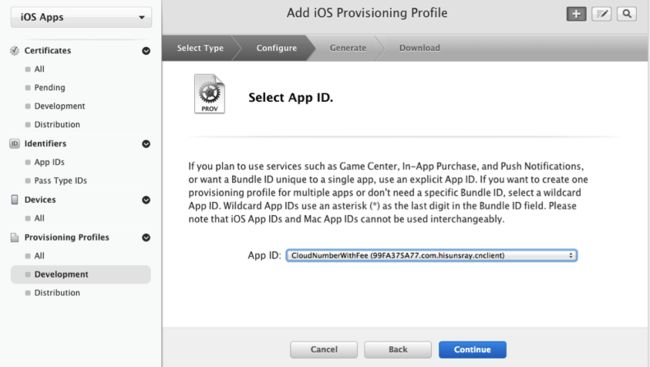Click the PROV file icon
Screen dimensions: 650x367
pos(209,94)
